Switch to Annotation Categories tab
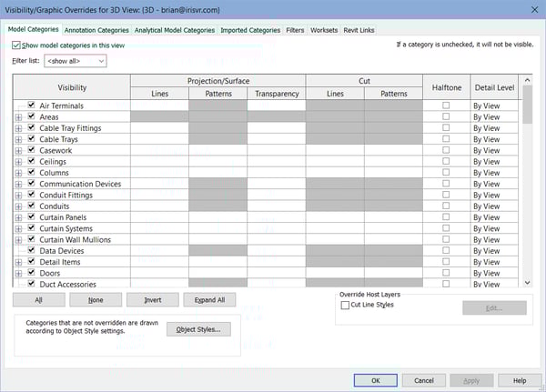 click(96, 30)
